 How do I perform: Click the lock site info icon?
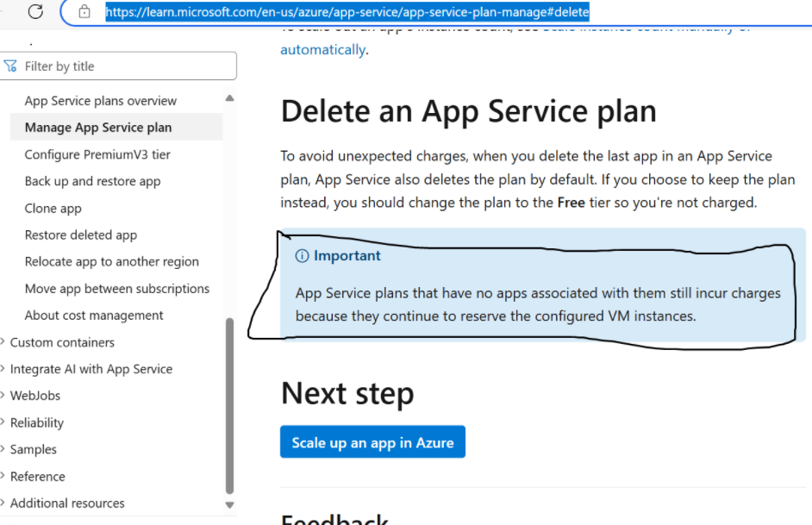point(84,11)
